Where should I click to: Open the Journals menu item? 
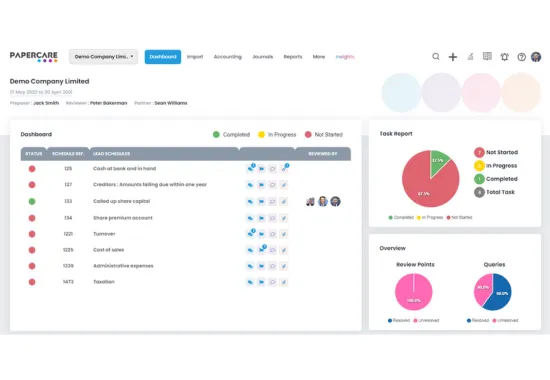(x=262, y=57)
